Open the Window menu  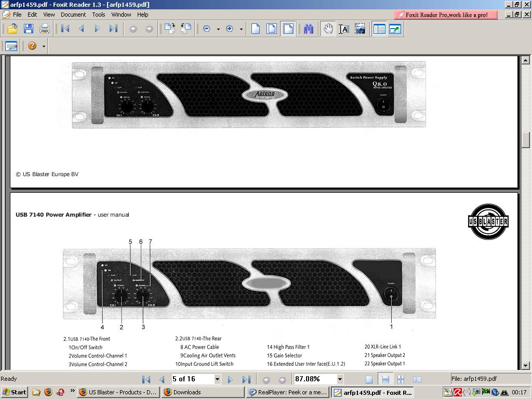pyautogui.click(x=121, y=15)
